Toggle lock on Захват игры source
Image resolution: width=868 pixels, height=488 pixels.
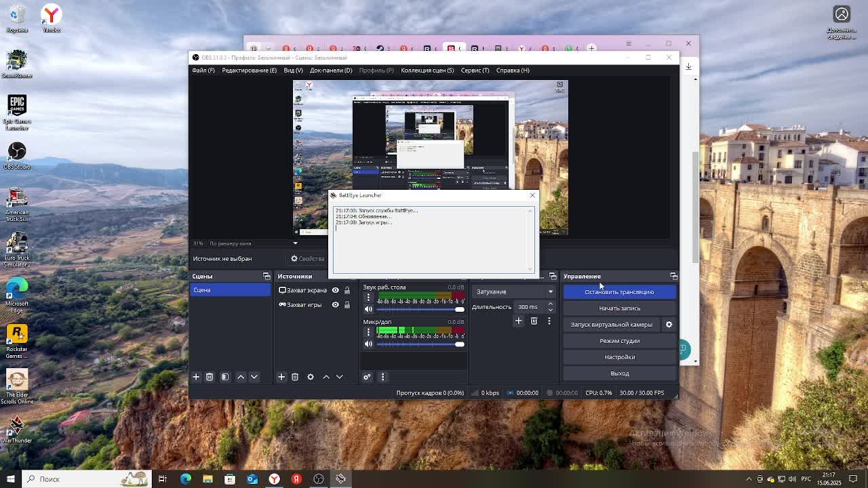coord(347,305)
